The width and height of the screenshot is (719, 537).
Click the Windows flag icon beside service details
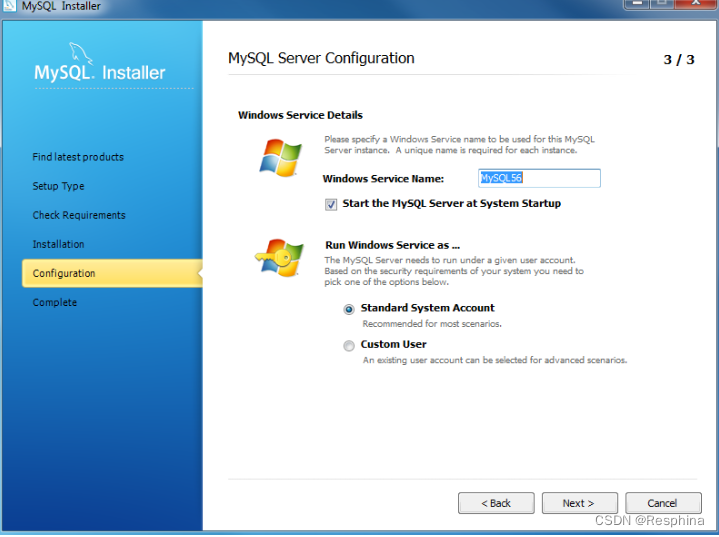click(281, 157)
